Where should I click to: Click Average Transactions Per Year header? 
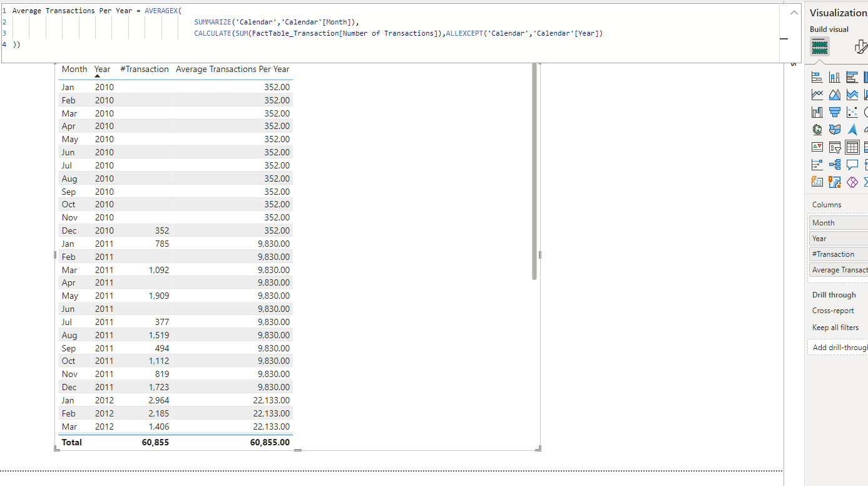pos(233,69)
